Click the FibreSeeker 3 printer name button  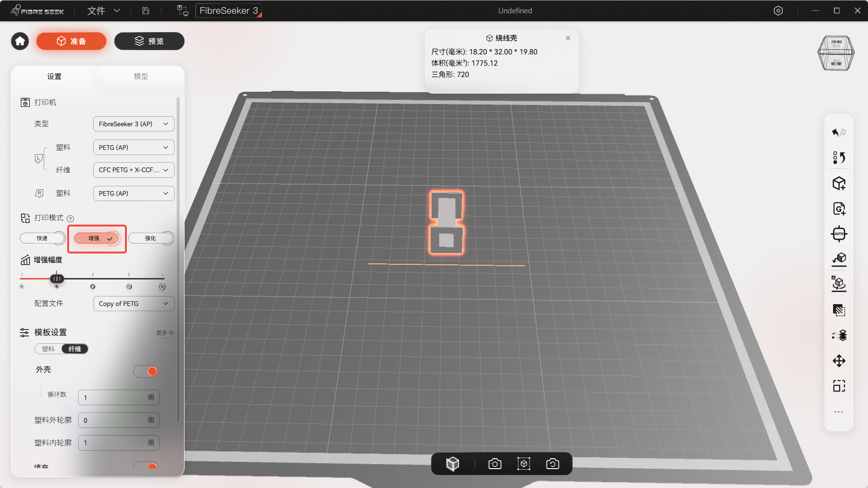pyautogui.click(x=229, y=10)
